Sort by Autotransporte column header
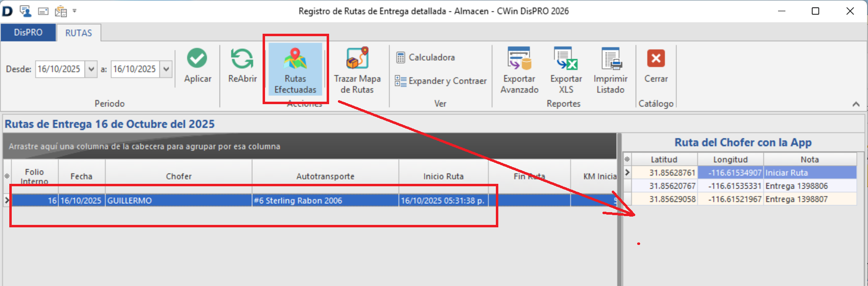 (325, 176)
